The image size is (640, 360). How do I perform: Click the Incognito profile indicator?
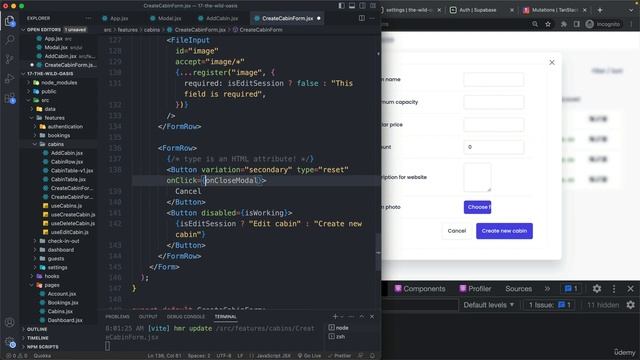(x=603, y=24)
